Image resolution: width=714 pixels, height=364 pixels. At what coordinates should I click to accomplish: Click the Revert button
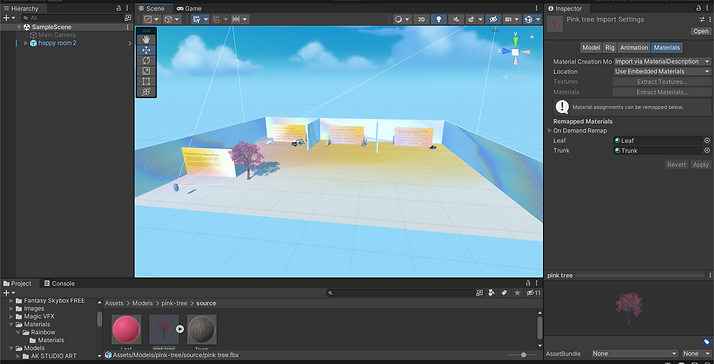(676, 165)
